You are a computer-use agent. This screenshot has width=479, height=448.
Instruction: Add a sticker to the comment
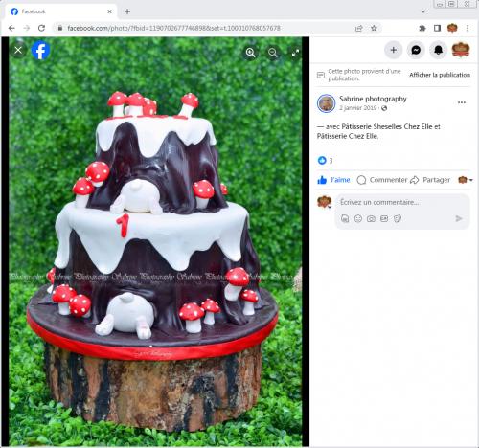coord(398,218)
